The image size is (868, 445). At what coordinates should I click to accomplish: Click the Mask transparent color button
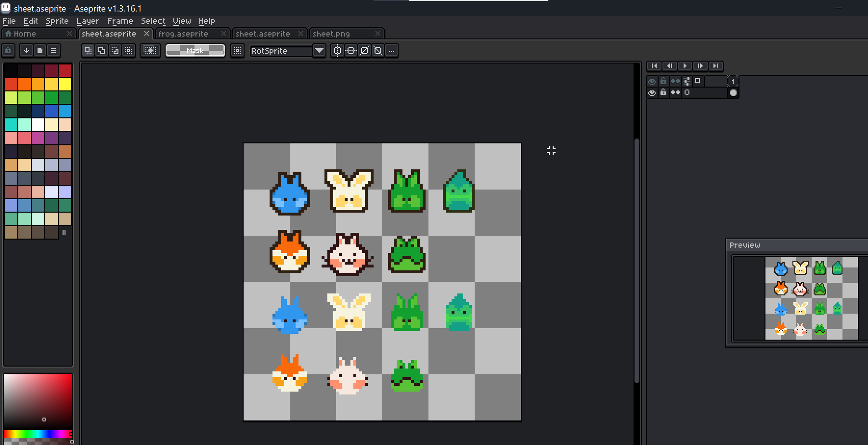[x=195, y=51]
